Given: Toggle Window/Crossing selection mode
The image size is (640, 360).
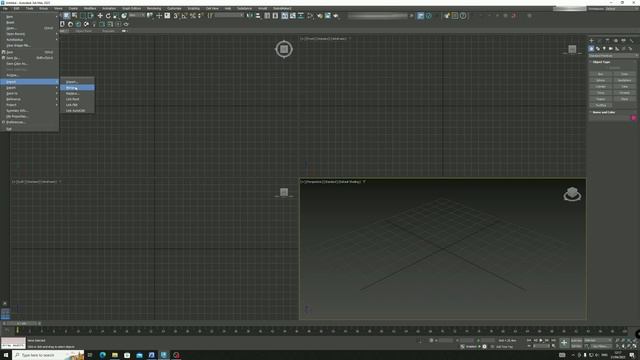Looking at the screenshot, I should [91, 16].
